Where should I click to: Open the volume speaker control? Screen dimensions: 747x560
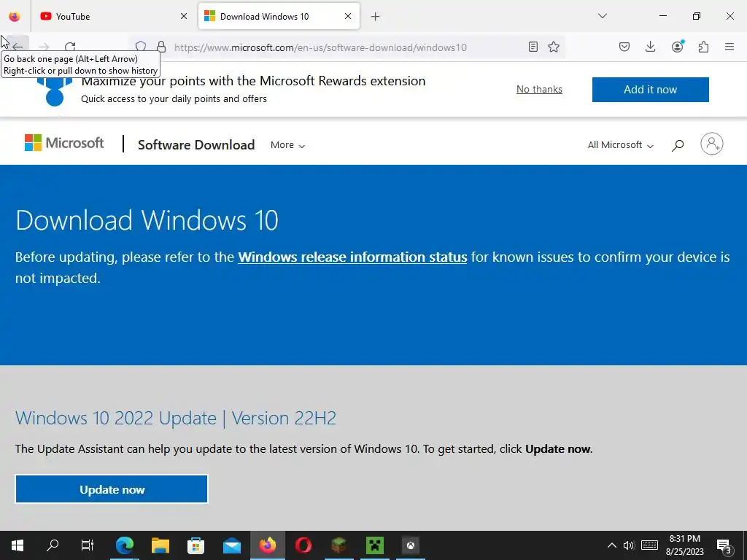pos(629,545)
